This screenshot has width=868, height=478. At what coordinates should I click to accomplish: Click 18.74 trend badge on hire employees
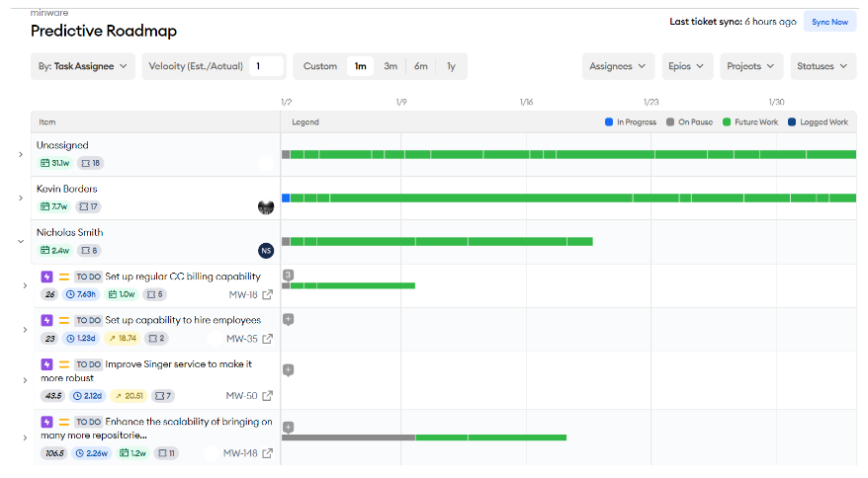click(x=123, y=338)
